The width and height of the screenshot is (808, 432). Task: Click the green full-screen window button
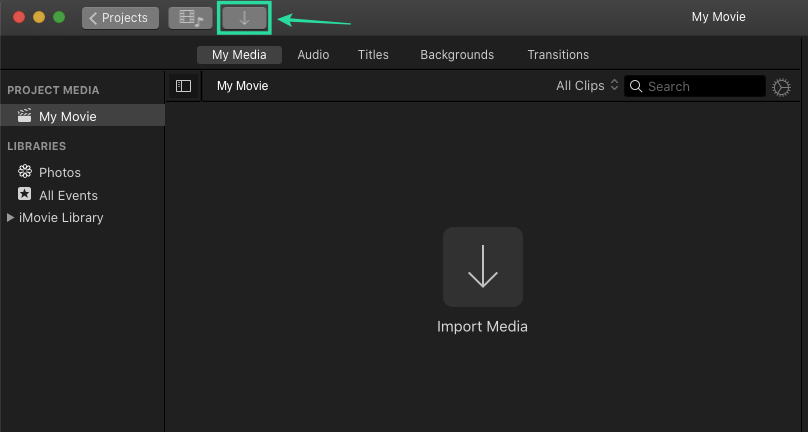59,18
